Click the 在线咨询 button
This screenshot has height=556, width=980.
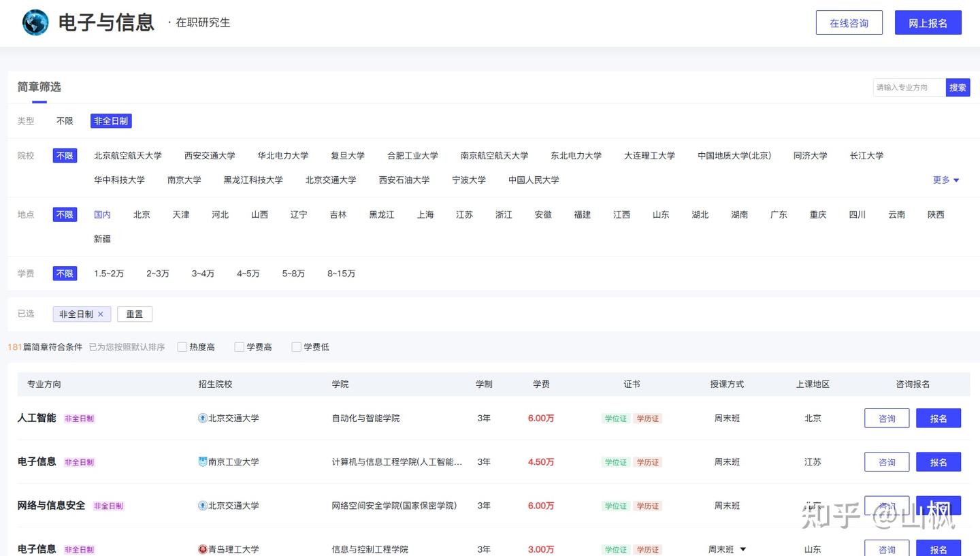point(849,23)
